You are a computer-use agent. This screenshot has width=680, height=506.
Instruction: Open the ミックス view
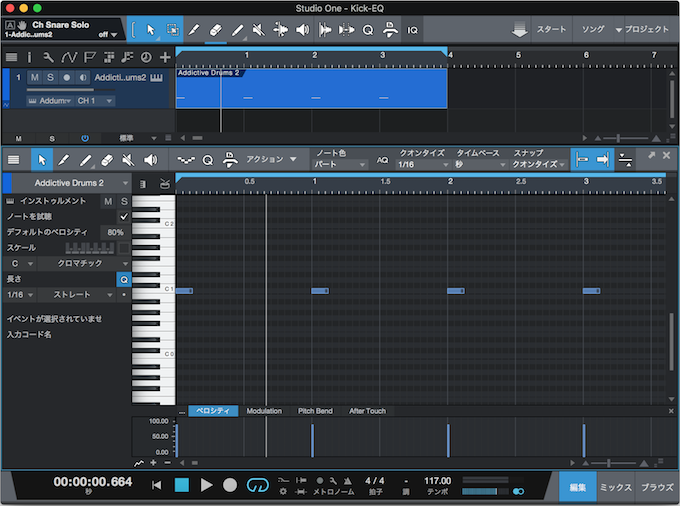(x=615, y=487)
